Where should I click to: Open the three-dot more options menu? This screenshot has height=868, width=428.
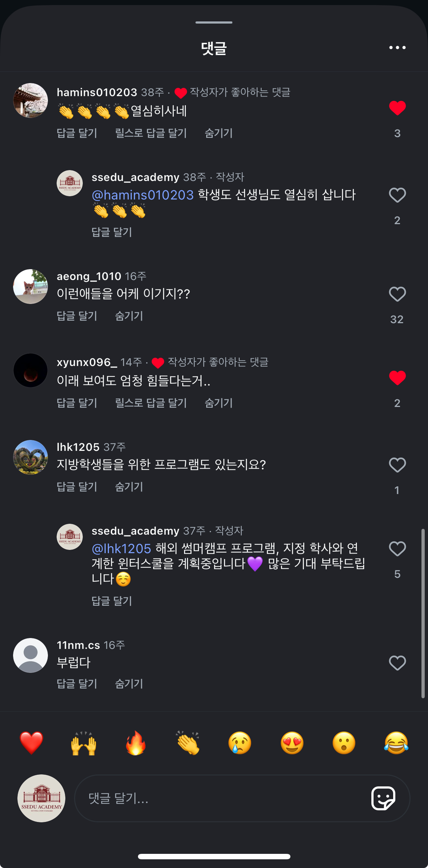397,48
